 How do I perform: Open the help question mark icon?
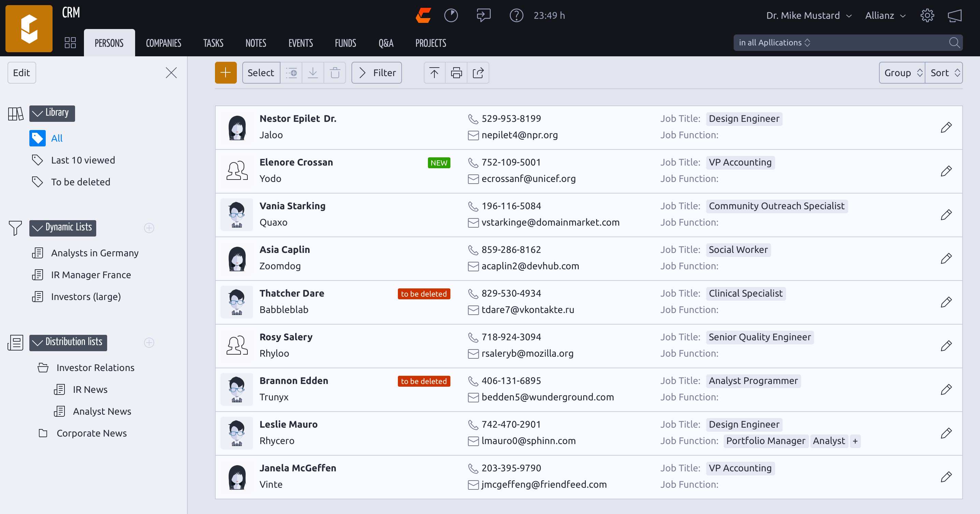(516, 15)
